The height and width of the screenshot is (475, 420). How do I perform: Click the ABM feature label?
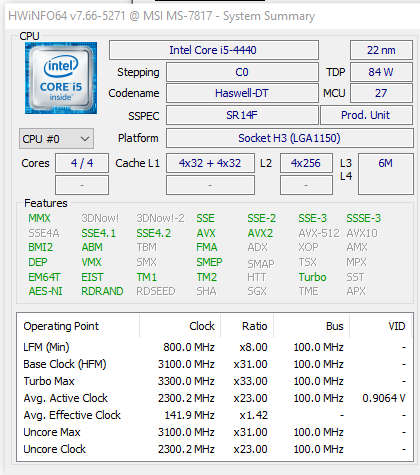[92, 247]
